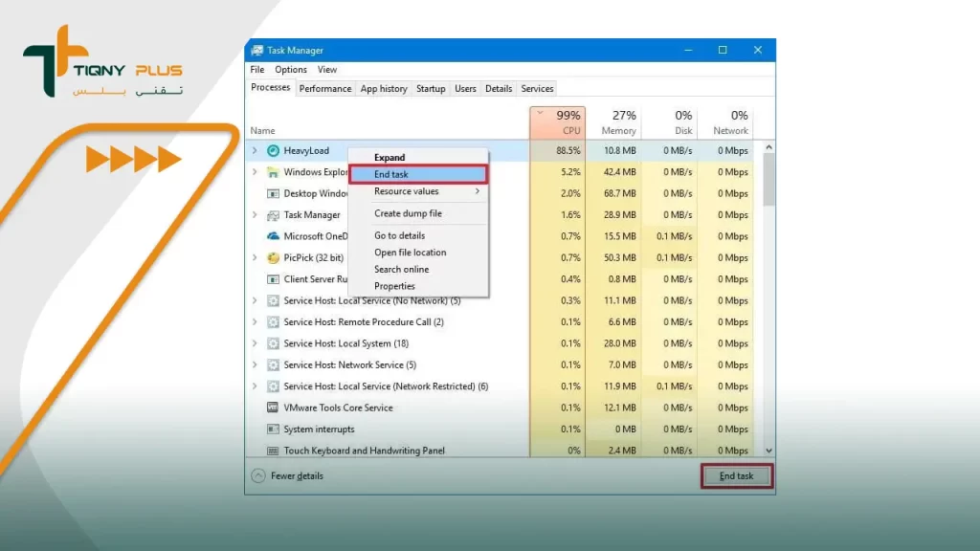Expand the Task Manager process group

[255, 215]
